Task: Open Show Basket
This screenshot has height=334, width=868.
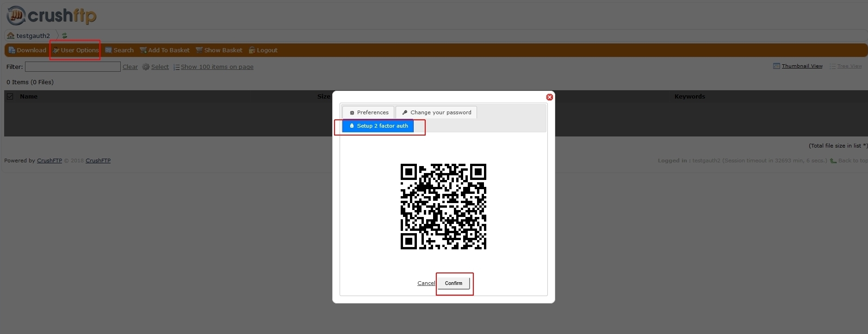Action: (x=219, y=50)
